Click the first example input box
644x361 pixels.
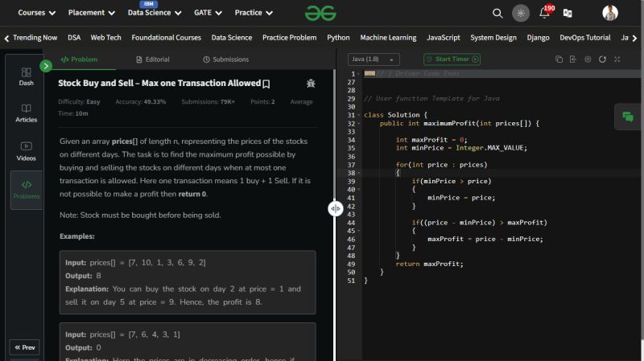188,282
